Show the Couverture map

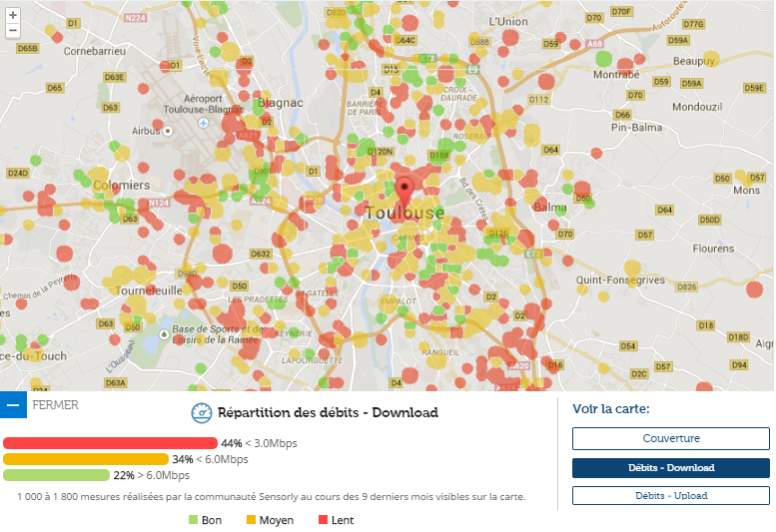pos(670,438)
